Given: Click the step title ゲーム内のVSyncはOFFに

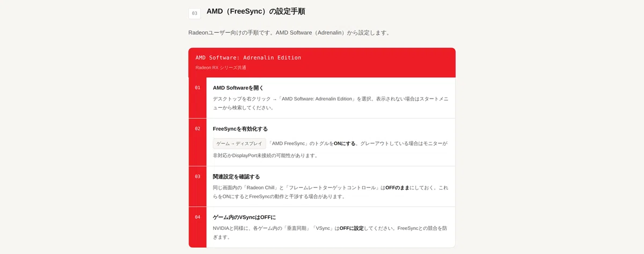Looking at the screenshot, I should (x=244, y=218).
